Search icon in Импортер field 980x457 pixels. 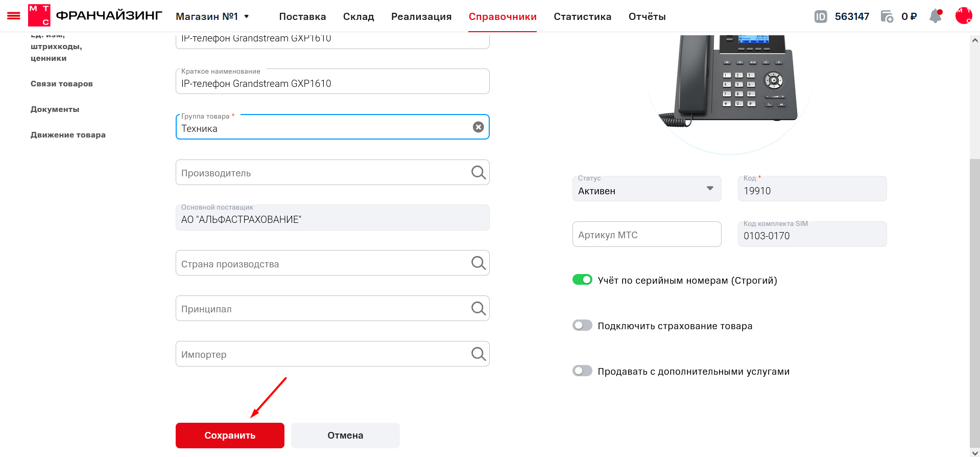(478, 354)
